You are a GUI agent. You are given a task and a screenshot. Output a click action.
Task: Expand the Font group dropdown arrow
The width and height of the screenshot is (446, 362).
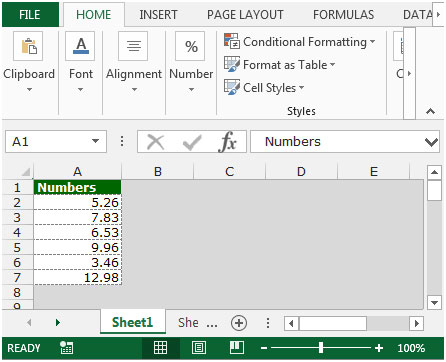pyautogui.click(x=80, y=89)
